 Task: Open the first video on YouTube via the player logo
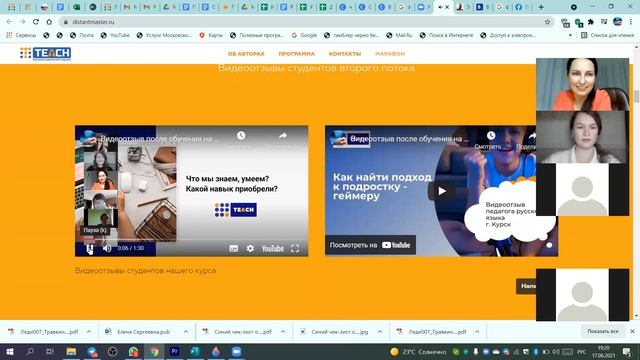click(273, 249)
